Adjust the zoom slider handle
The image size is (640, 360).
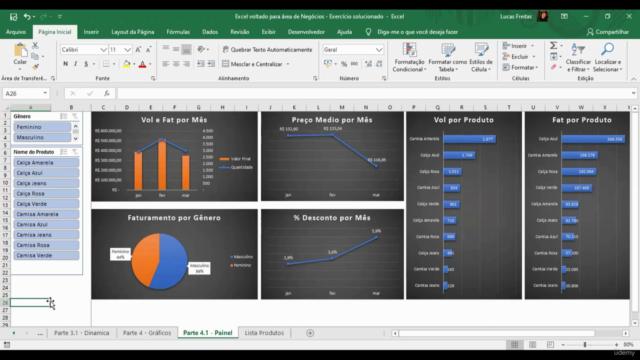584,345
